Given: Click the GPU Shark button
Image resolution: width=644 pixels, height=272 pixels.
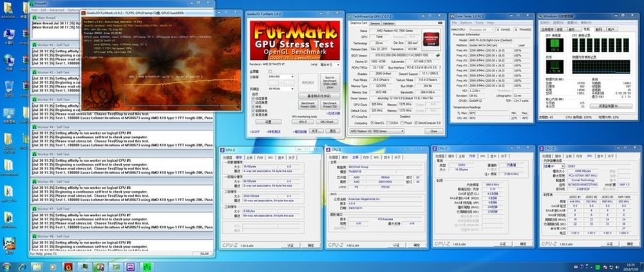Looking at the screenshot, I should pos(327,121).
